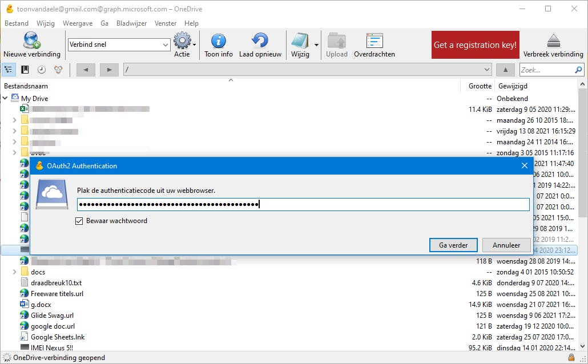Close the OAuth2 Authentication dialog
The height and width of the screenshot is (364, 588).
click(525, 165)
